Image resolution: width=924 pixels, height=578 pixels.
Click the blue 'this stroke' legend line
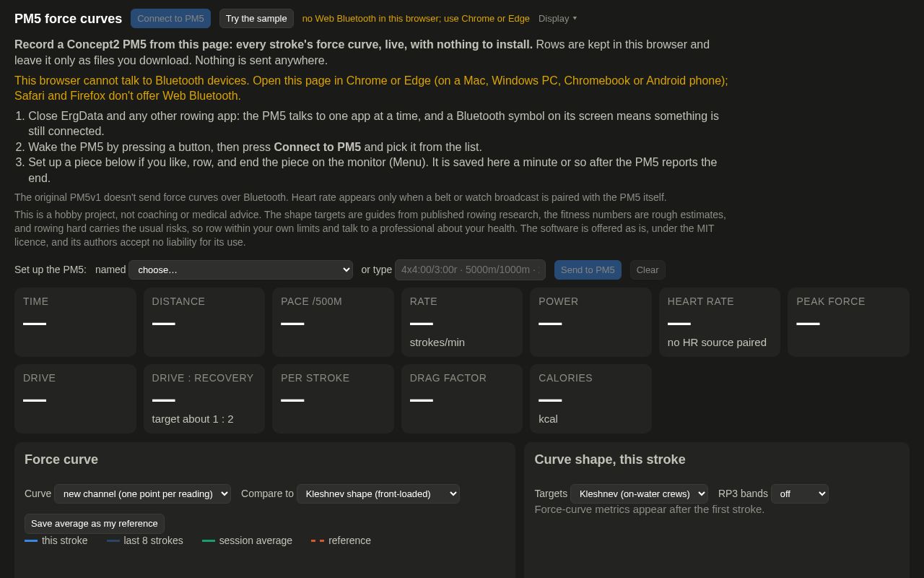(x=31, y=540)
